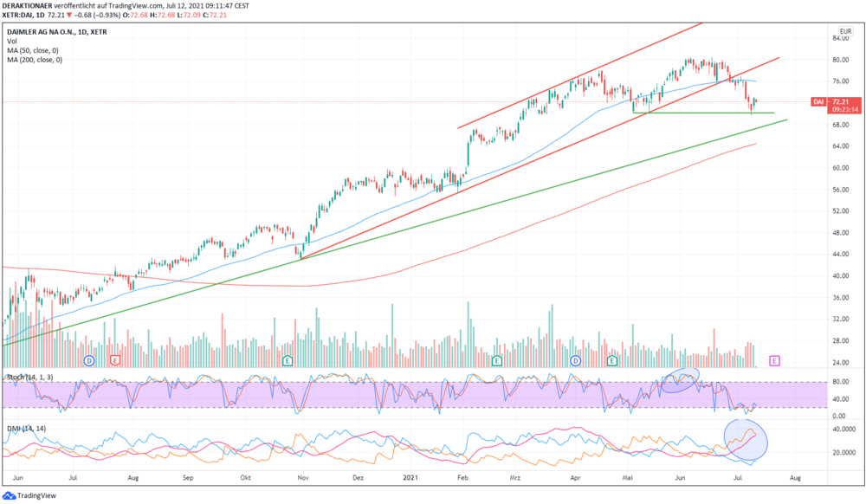
Task: Click the magenta E upcoming earnings marker
Action: [x=774, y=360]
